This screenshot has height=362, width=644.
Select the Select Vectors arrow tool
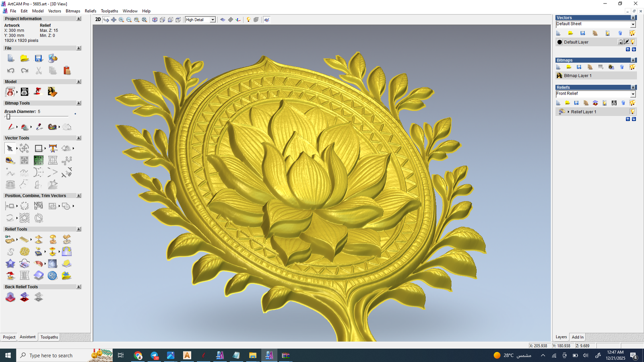click(10, 148)
